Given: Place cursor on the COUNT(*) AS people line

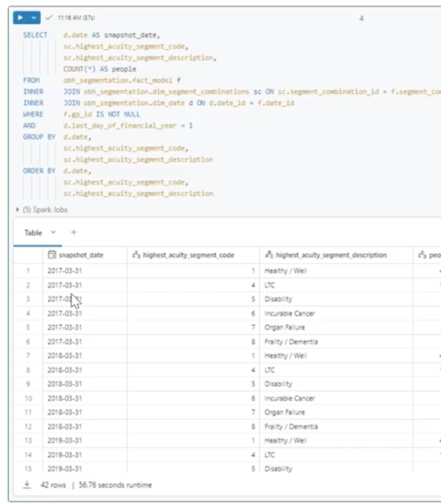Looking at the screenshot, I should tap(100, 69).
